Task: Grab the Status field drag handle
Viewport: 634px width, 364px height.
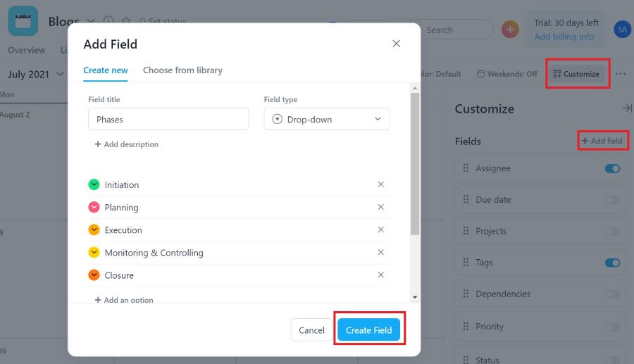Action: point(466,360)
